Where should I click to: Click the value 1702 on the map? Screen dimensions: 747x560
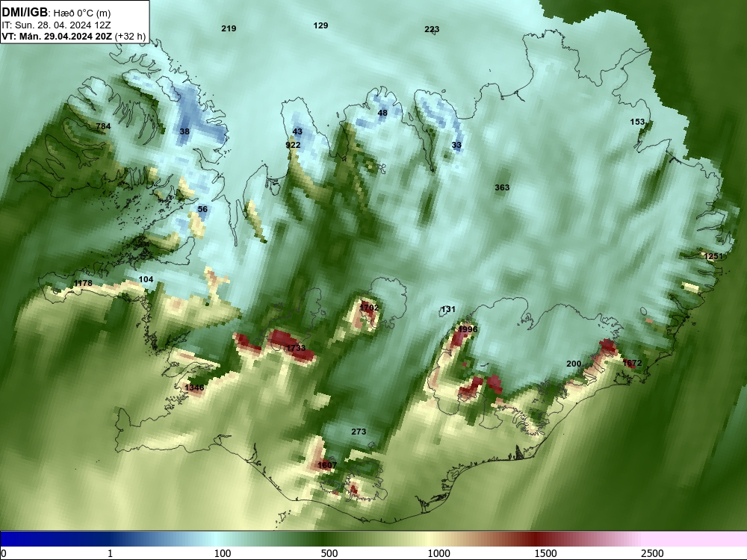(x=369, y=308)
